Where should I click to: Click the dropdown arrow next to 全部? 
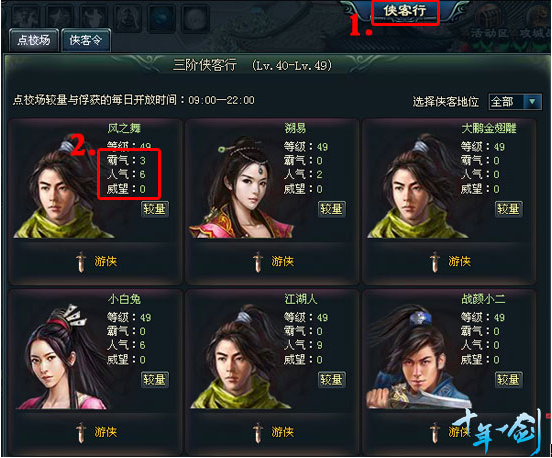pyautogui.click(x=532, y=102)
